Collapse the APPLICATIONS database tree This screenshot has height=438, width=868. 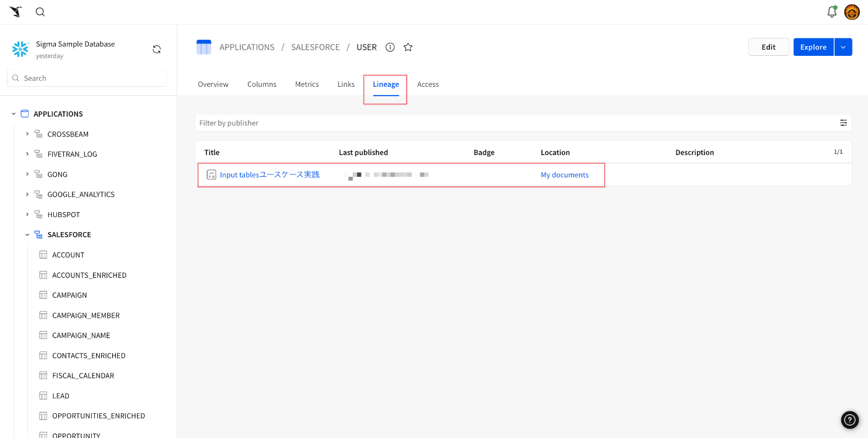click(x=14, y=114)
